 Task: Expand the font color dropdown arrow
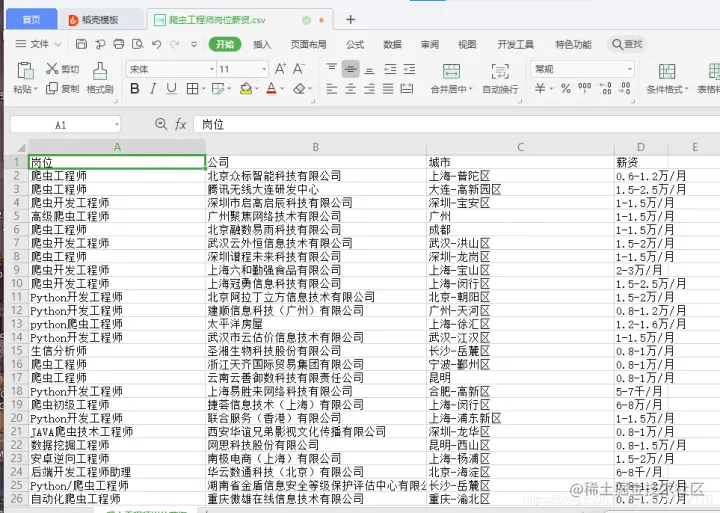[282, 89]
